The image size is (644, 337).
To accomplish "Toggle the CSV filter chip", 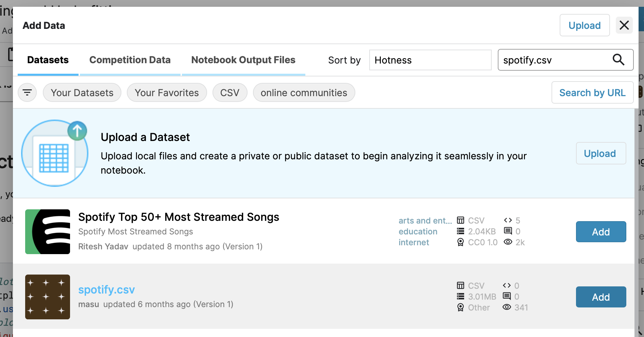I will (230, 92).
